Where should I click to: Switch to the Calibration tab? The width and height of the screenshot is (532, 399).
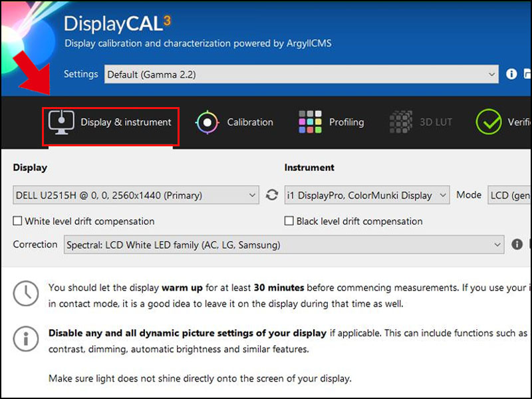[235, 122]
